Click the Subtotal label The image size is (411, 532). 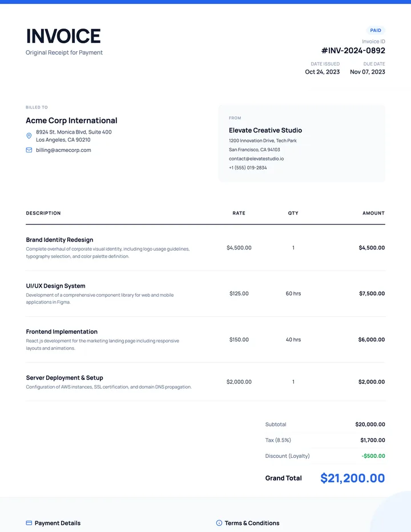pyautogui.click(x=276, y=425)
